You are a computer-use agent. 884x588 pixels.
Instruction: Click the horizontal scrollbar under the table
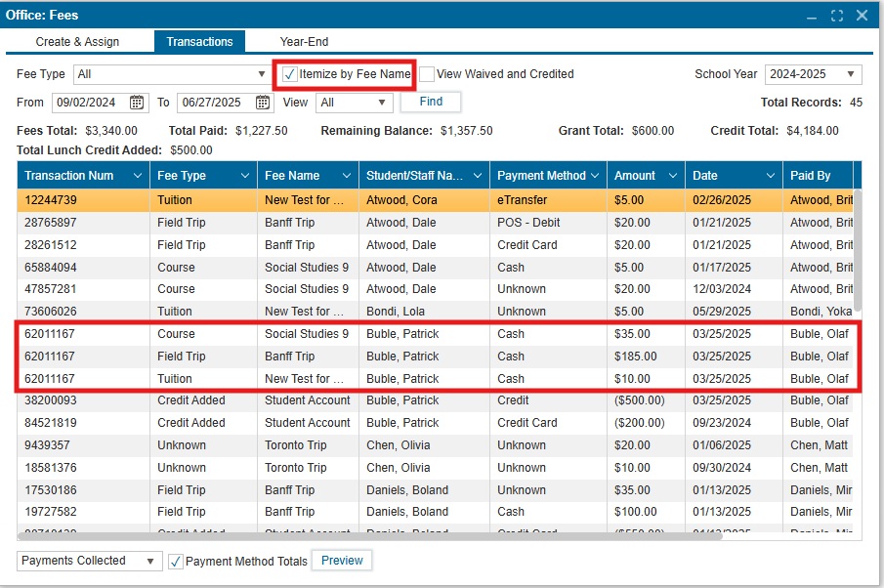(371, 535)
